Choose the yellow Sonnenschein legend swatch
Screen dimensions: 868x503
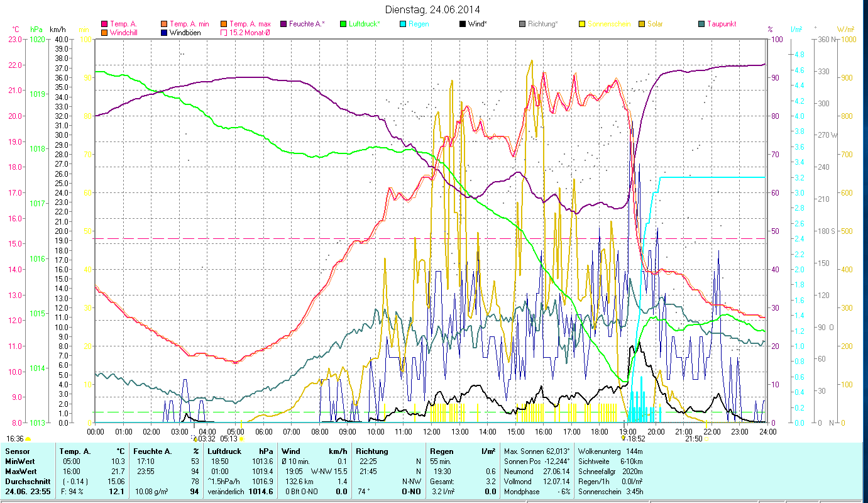[581, 24]
